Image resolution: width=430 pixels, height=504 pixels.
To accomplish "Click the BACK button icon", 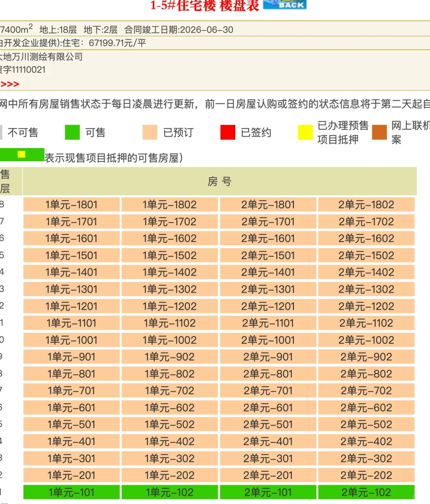I will (285, 4).
